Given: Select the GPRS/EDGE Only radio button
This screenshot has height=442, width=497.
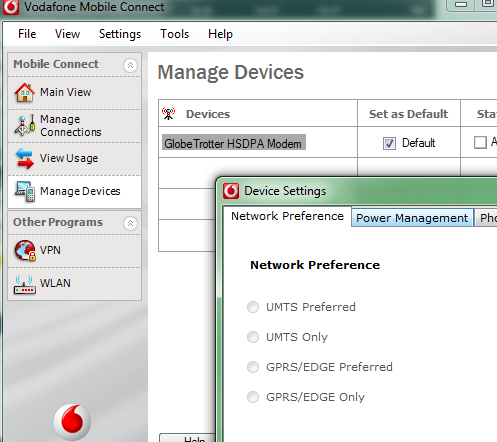Looking at the screenshot, I should [253, 397].
